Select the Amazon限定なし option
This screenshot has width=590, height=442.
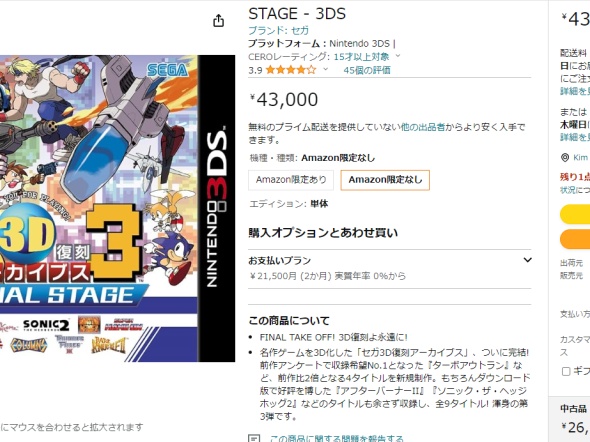pos(385,180)
